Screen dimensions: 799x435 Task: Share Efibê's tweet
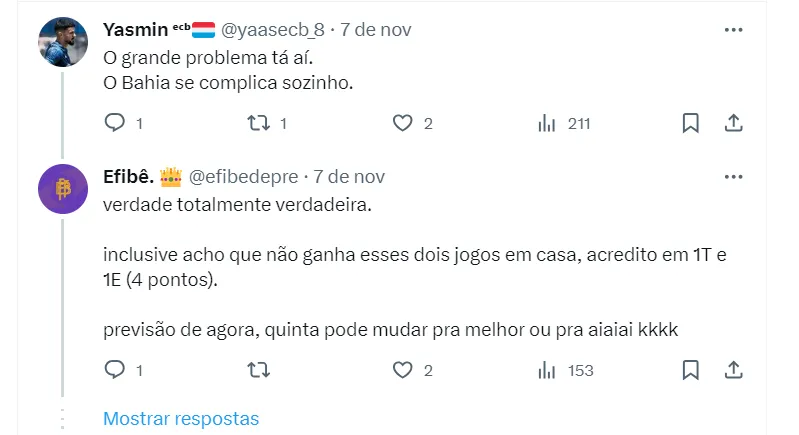(733, 370)
